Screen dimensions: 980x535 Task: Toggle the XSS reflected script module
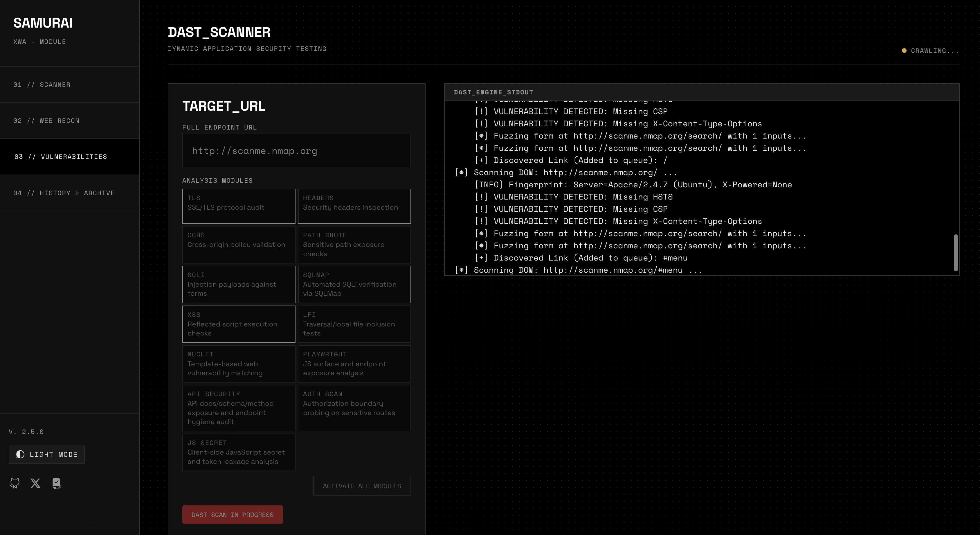click(x=239, y=324)
